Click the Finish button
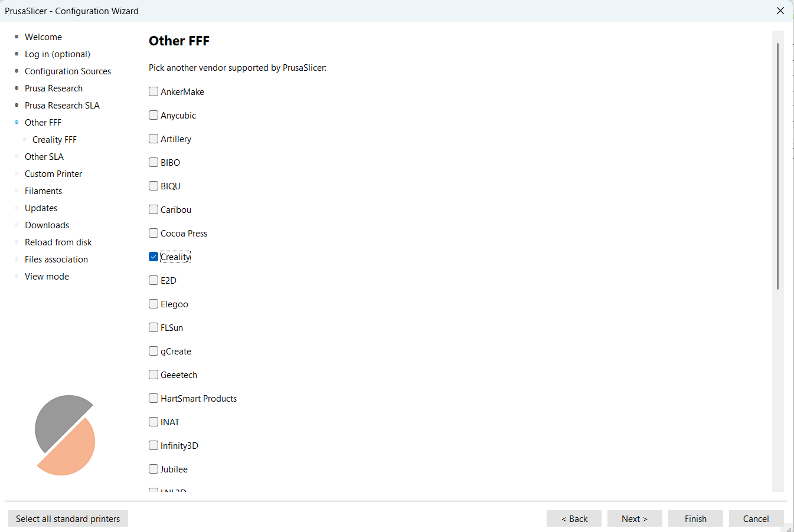794x532 pixels. 695,518
